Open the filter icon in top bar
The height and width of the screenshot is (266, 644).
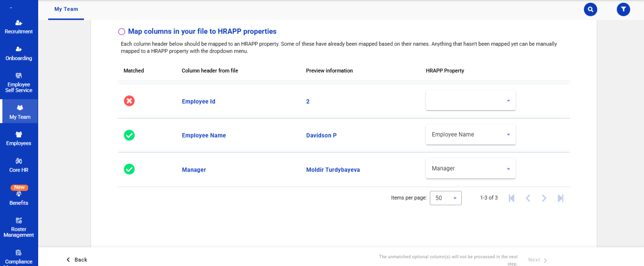pos(623,10)
